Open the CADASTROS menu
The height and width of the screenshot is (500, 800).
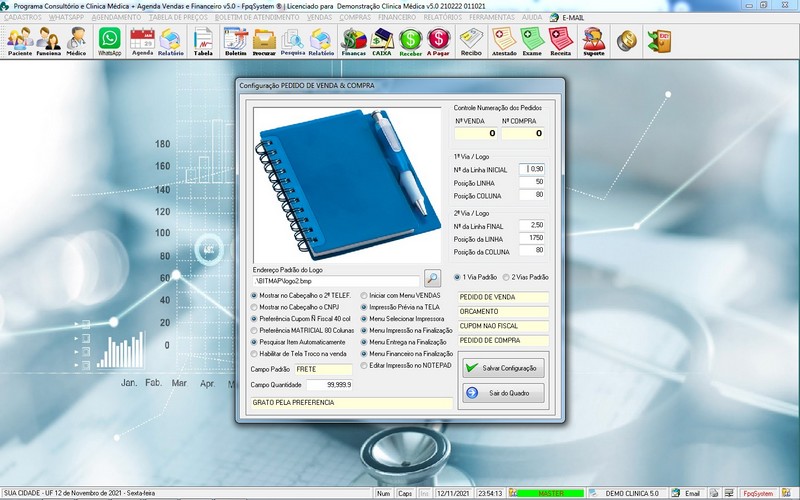[22, 17]
